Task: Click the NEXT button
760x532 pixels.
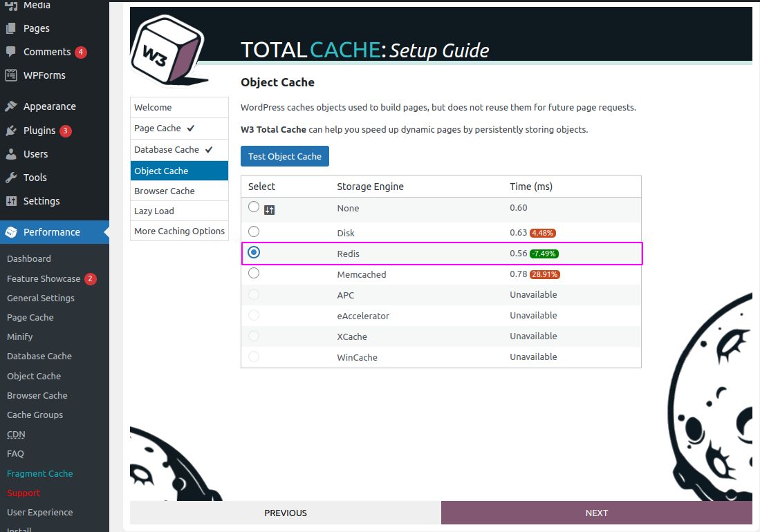Action: [x=597, y=513]
